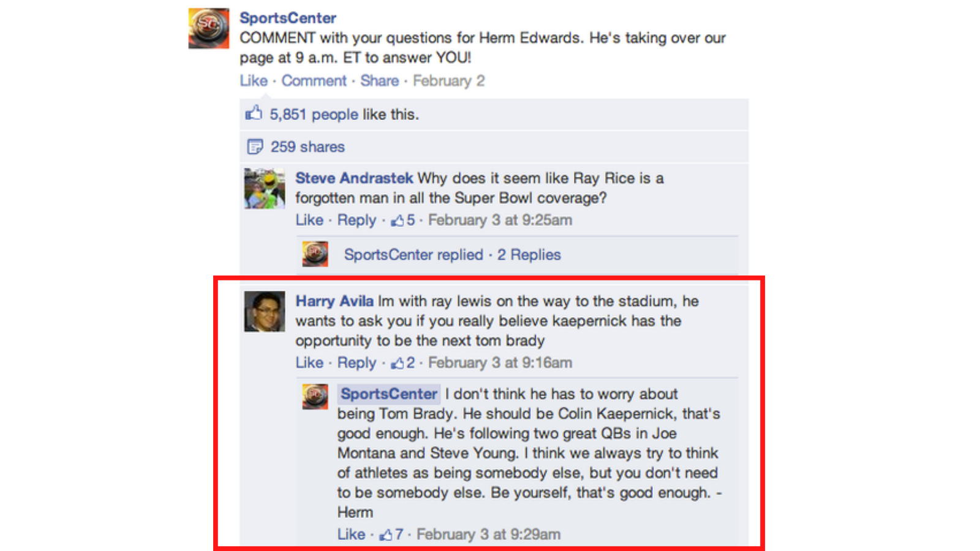Click the thumbs-up count on Steve's comment

[404, 220]
